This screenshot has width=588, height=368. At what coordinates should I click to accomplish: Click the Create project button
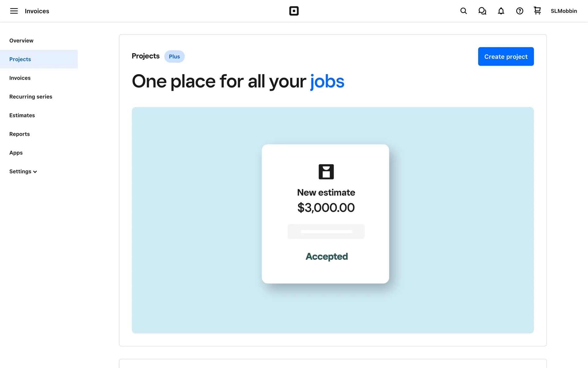[506, 56]
